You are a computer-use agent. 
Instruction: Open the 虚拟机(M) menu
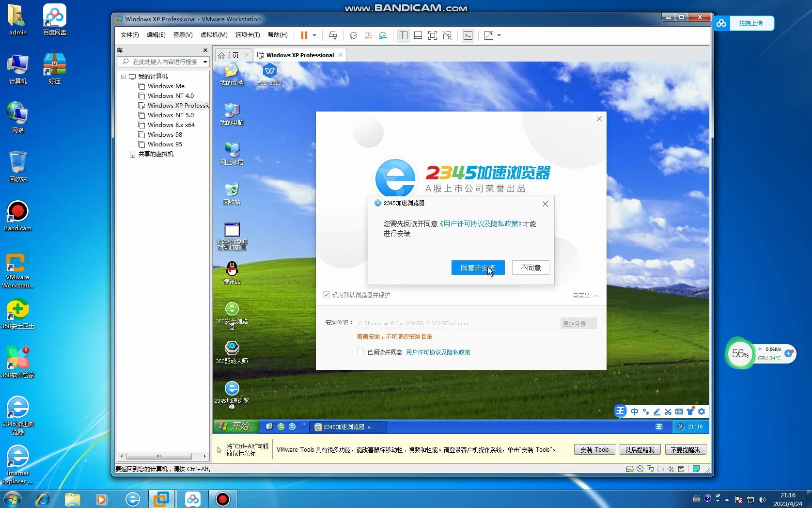click(214, 35)
